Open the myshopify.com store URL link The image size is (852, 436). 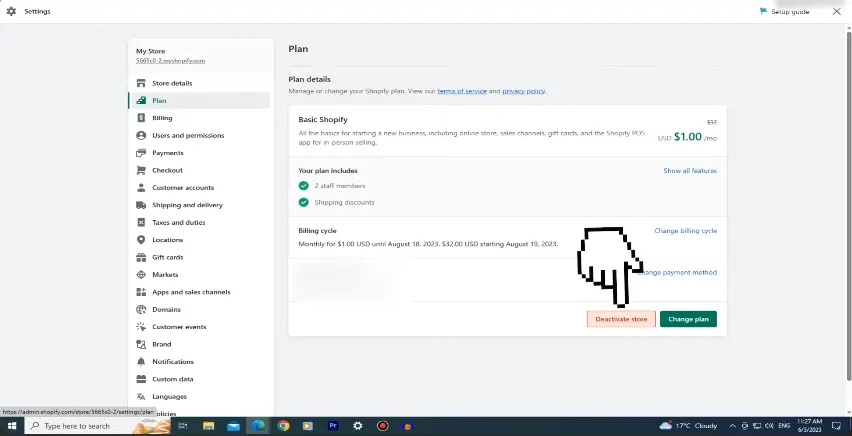click(171, 61)
